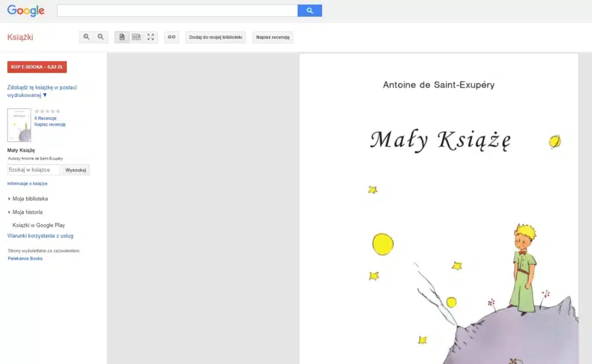Open the link to this book
The height and width of the screenshot is (364, 592).
pos(171,37)
